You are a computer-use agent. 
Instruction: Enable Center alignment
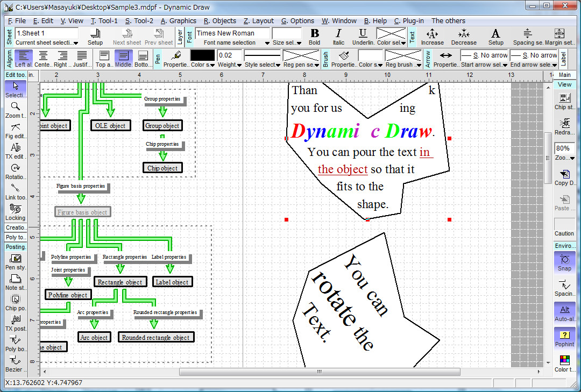coord(43,59)
